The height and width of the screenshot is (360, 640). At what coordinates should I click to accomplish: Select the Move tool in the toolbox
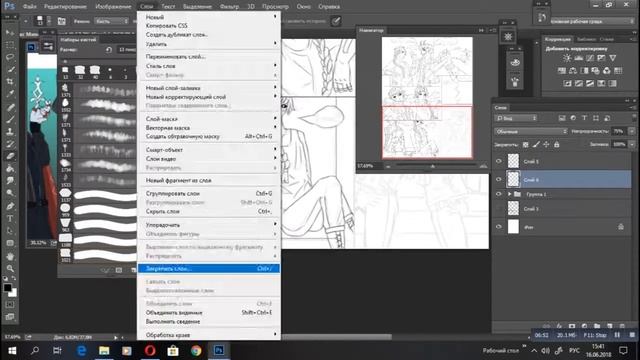(x=10, y=32)
